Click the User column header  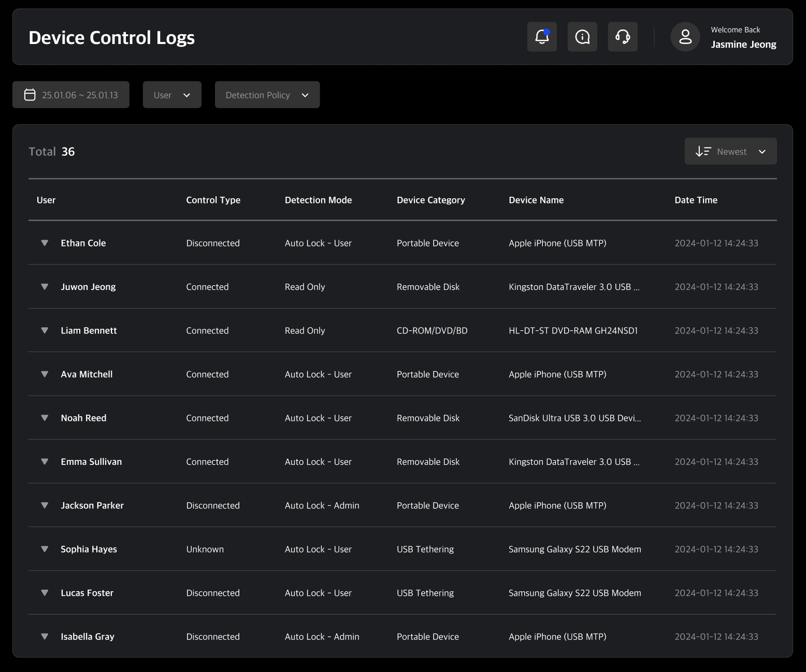pos(46,200)
